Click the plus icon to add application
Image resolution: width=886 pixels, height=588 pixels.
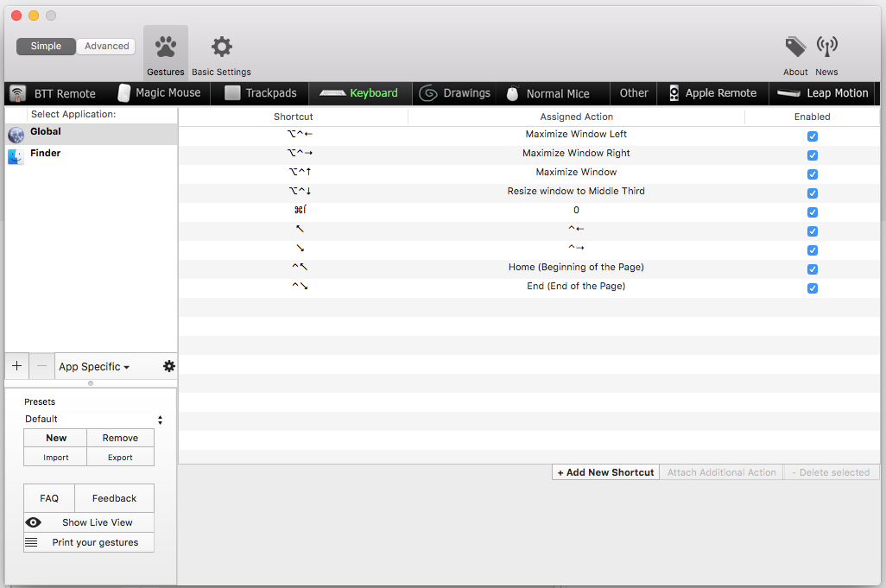coord(17,366)
